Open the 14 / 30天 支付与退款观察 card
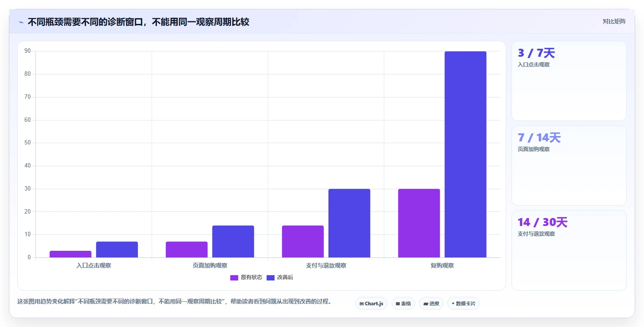Image resolution: width=644 pixels, height=327 pixels. 569,250
